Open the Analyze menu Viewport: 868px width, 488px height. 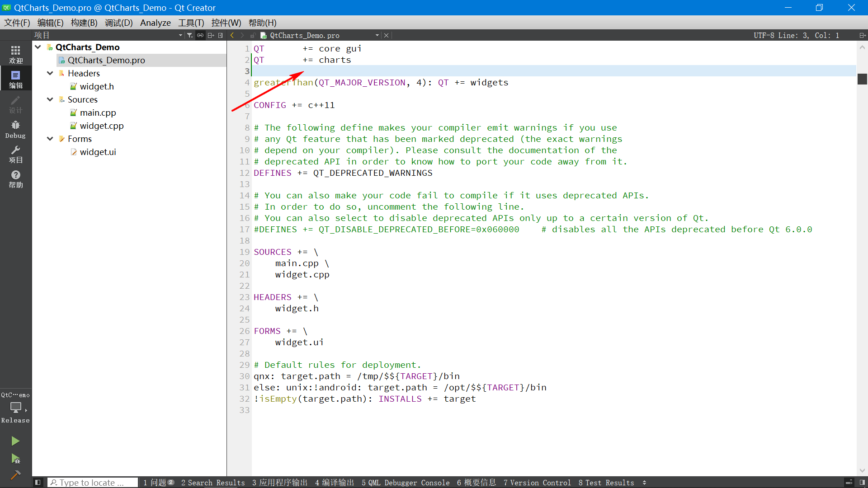coord(155,23)
